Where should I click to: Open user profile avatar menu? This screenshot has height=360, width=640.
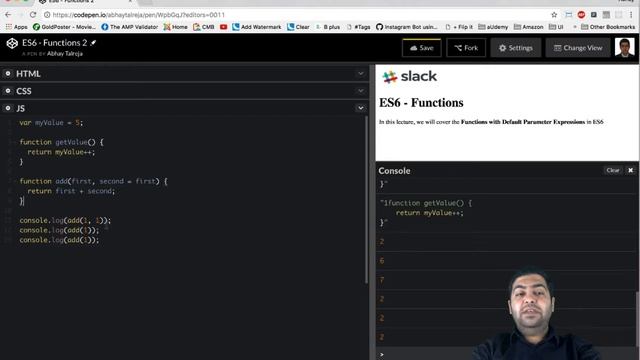point(624,47)
